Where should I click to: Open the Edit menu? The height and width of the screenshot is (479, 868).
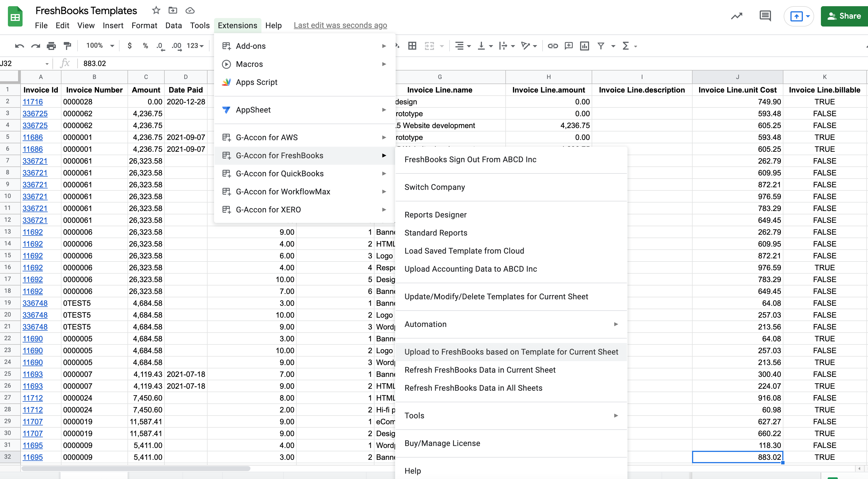click(62, 26)
